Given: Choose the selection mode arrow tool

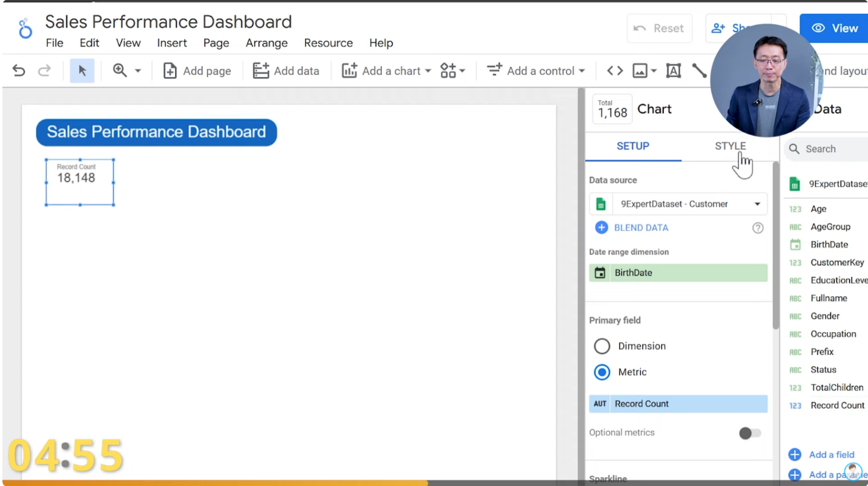Looking at the screenshot, I should pos(82,71).
